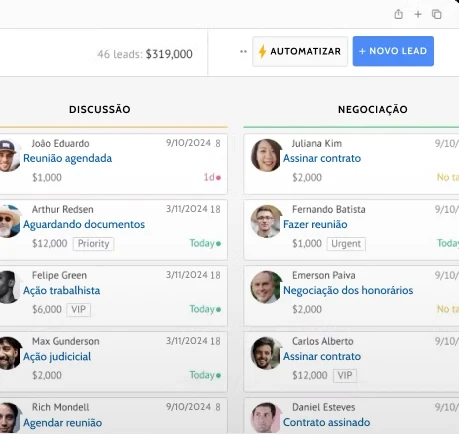The width and height of the screenshot is (459, 434).
Task: Click the $1,000 value on João Eduardo's card
Action: [47, 177]
